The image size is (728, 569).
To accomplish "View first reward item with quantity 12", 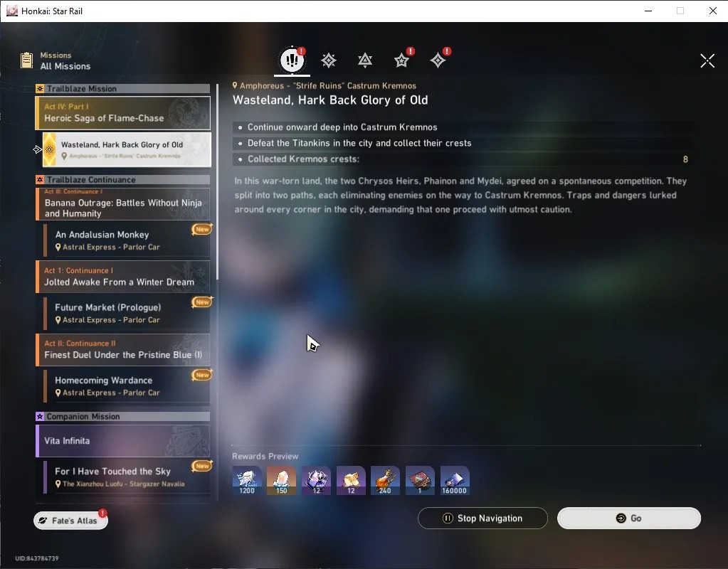I will coord(316,480).
